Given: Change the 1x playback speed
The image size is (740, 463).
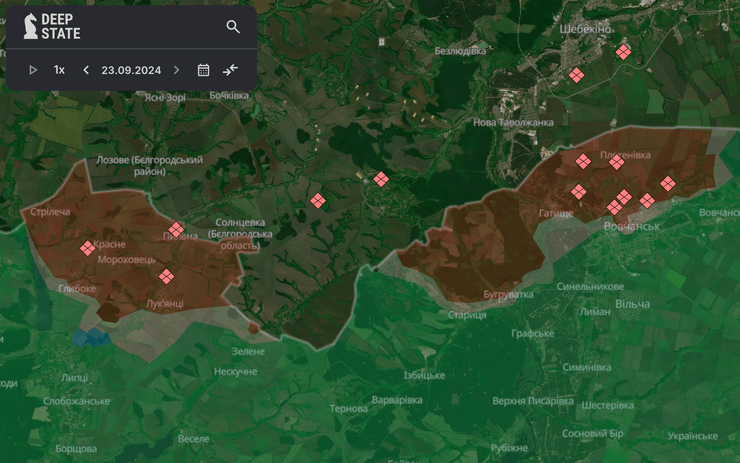Looking at the screenshot, I should 59,70.
